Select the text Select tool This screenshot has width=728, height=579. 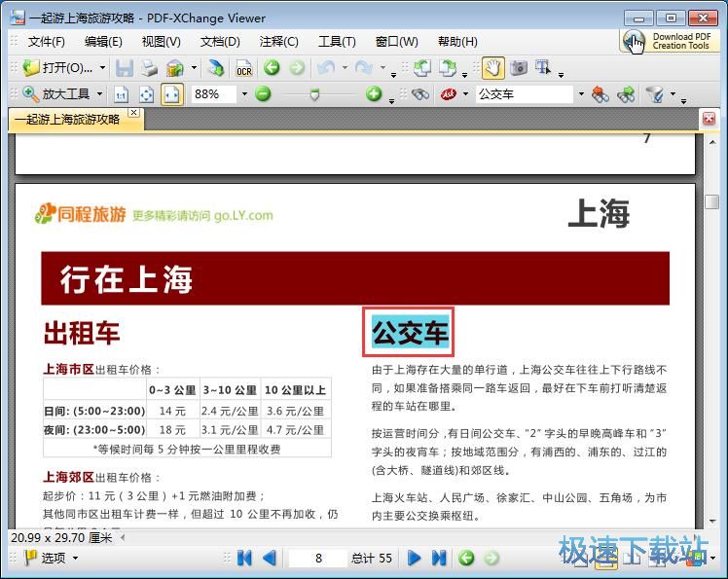(x=543, y=68)
